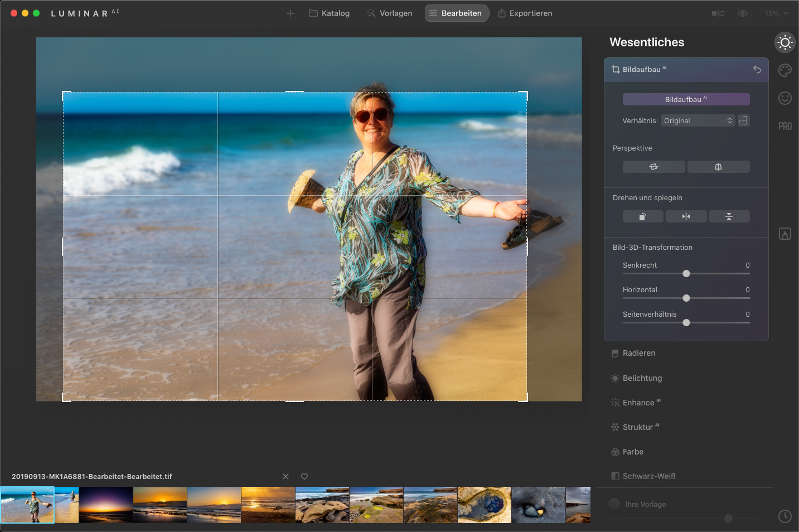Open the Portrait face tools panel

pyautogui.click(x=785, y=98)
